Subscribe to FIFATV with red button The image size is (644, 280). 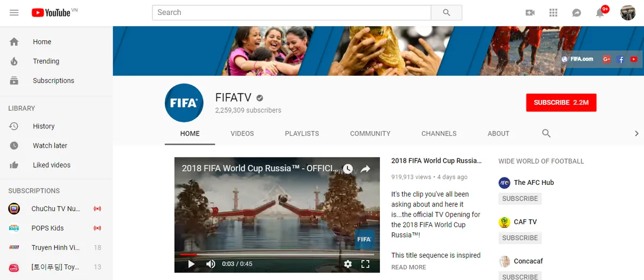pyautogui.click(x=561, y=103)
